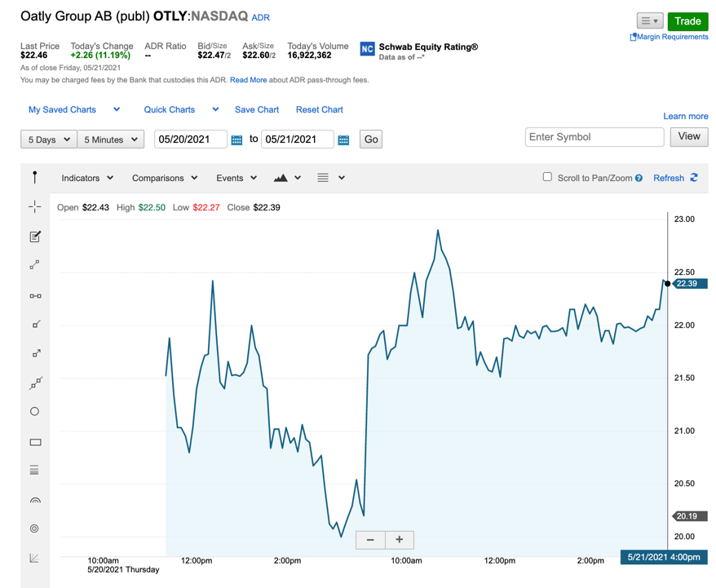Click the High $22.50 value
Screen dimensions: 716x588
(x=152, y=208)
